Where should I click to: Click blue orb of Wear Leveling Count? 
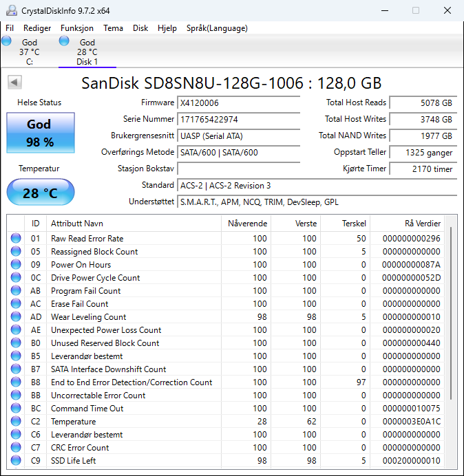[x=16, y=316]
